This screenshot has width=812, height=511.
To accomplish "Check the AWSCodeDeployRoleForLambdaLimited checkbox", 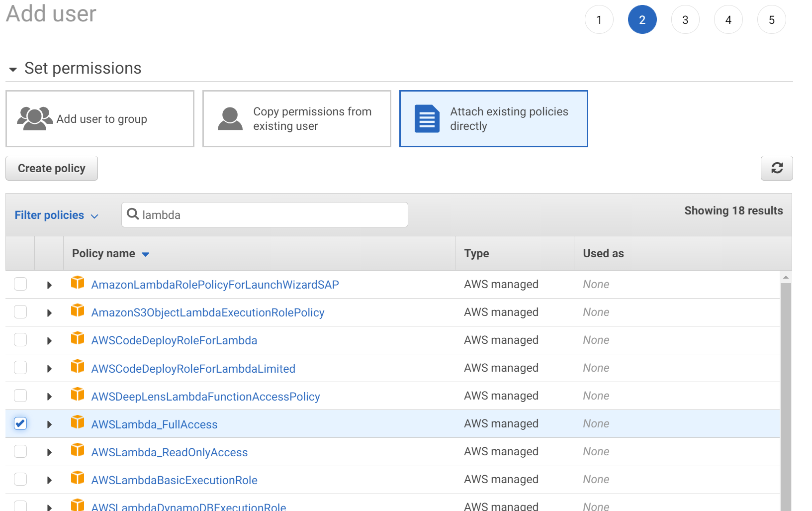I will pos(20,368).
